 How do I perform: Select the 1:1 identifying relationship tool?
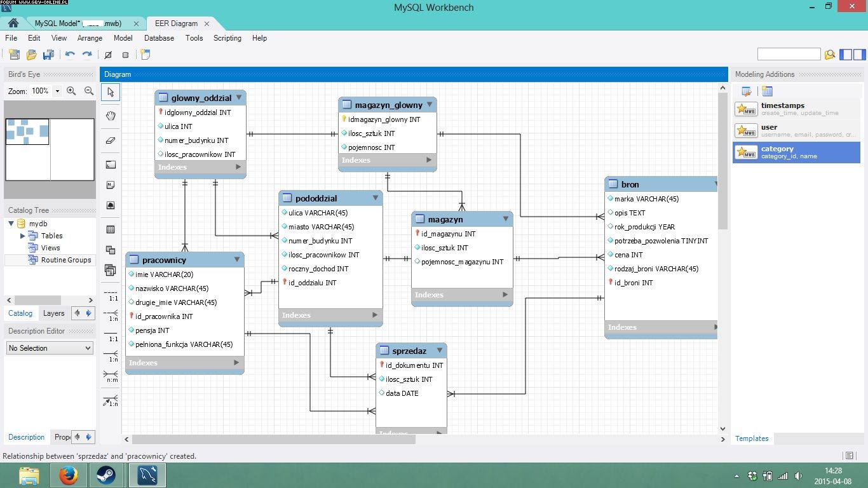(x=111, y=335)
